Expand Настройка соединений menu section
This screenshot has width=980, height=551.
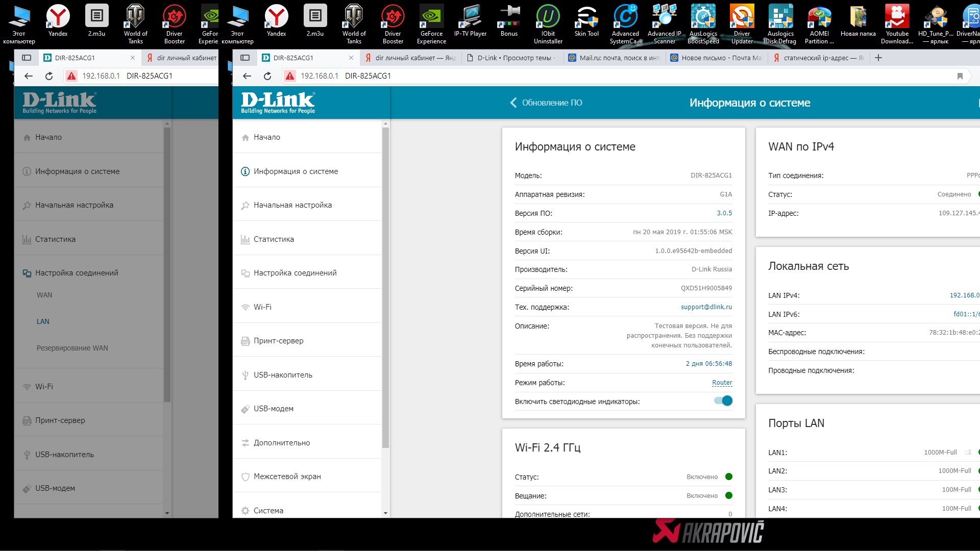click(295, 273)
